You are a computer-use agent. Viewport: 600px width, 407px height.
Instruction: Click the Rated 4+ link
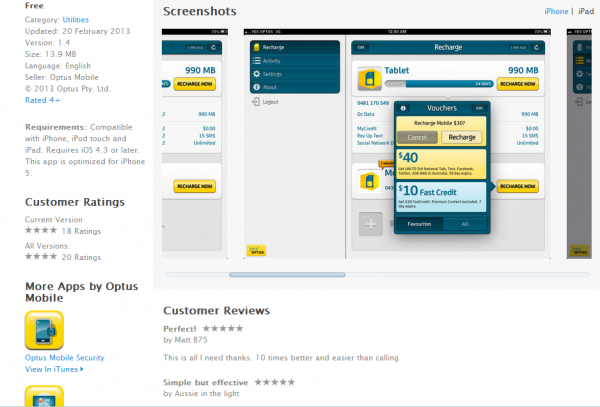[42, 100]
